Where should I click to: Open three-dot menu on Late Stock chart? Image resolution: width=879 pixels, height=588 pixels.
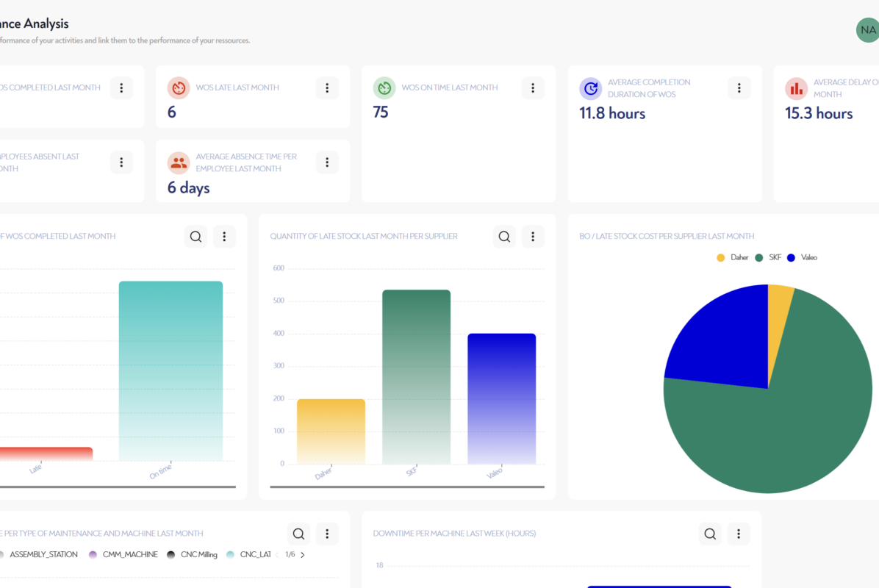pos(533,237)
